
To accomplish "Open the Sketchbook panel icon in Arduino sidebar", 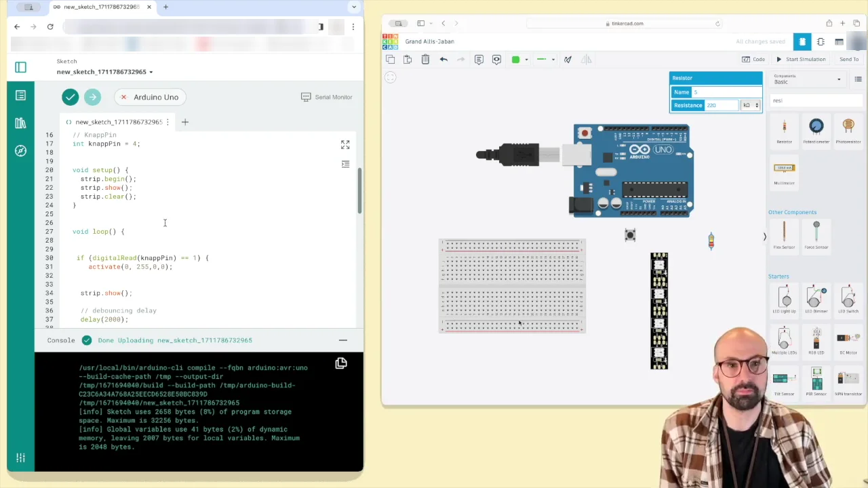I will 20,96.
